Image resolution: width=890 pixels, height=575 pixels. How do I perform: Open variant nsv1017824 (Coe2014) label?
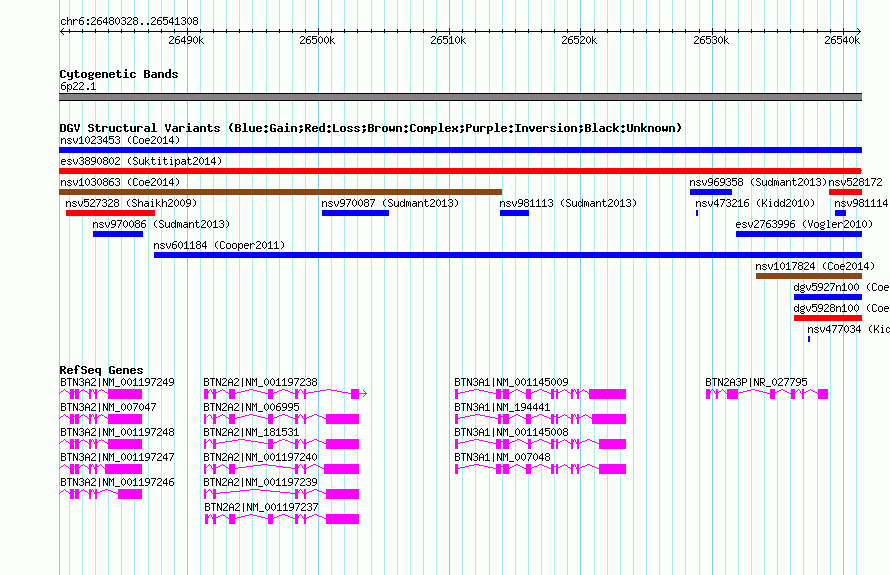coord(815,266)
